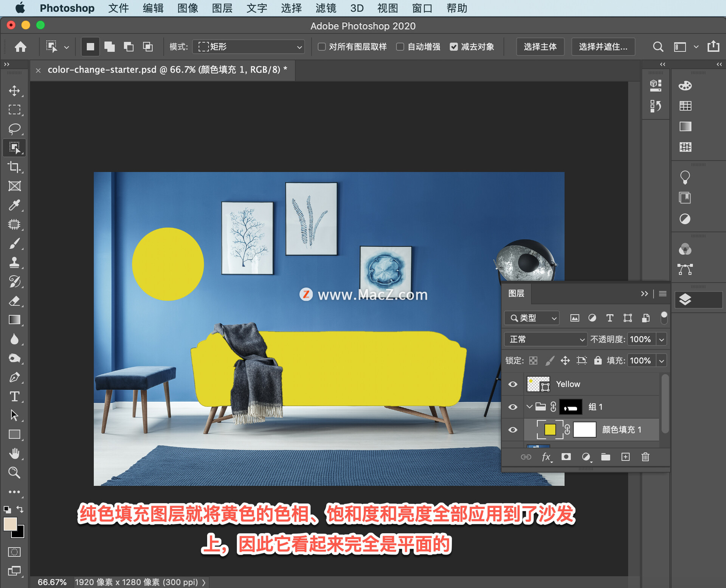Uncheck the Object Subtract checkbox

pos(454,46)
